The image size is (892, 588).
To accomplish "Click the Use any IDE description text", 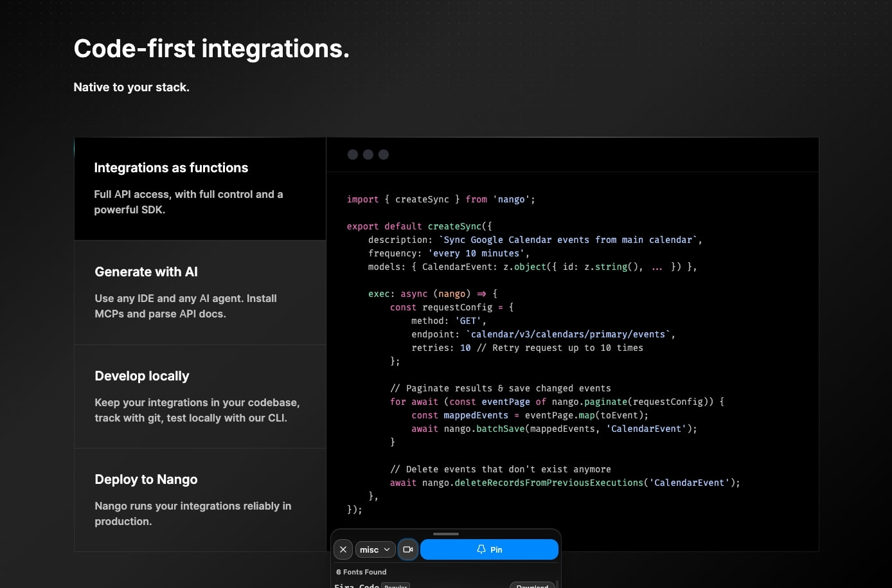I will [186, 306].
